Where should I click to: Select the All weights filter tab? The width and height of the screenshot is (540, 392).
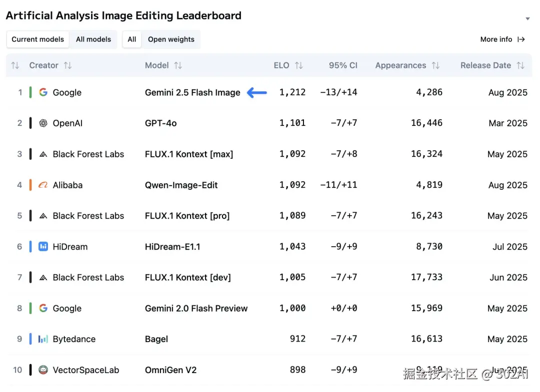(132, 39)
